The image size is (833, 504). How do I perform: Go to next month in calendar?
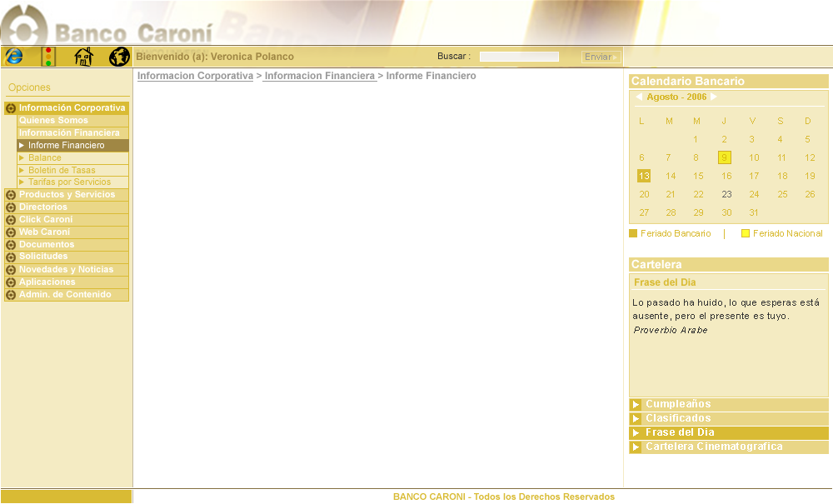click(x=714, y=97)
